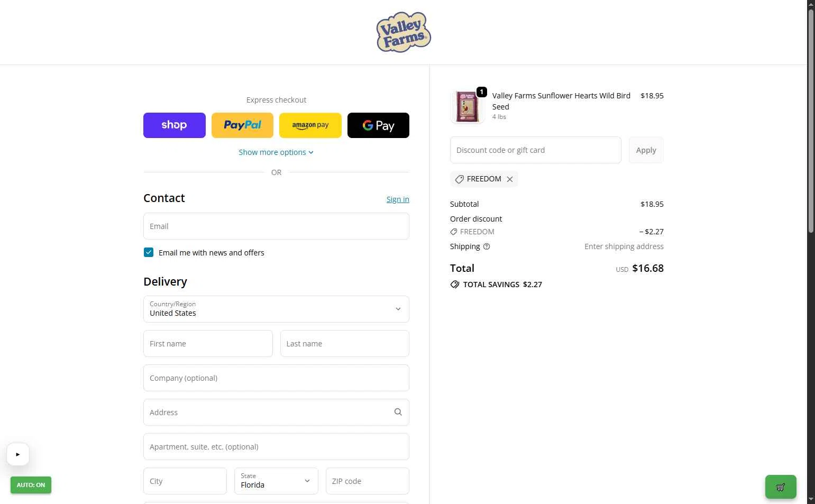Pay with Shop Pay express button
The height and width of the screenshot is (504, 815).
click(175, 125)
